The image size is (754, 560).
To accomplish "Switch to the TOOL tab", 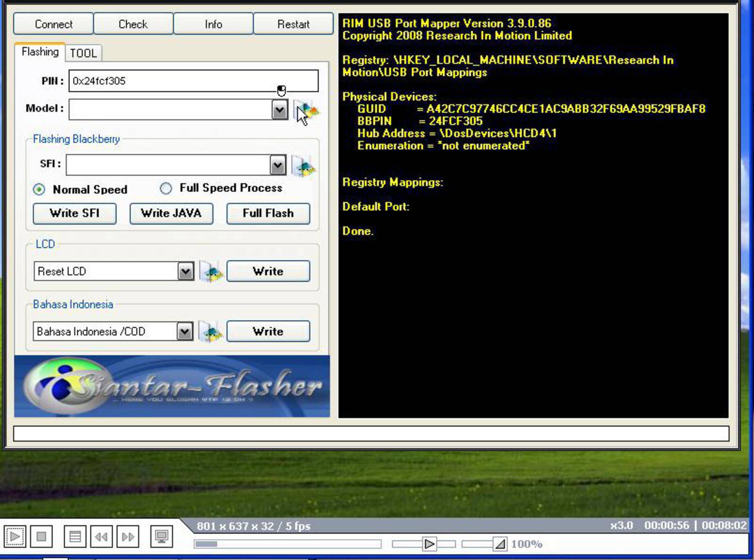I will (x=83, y=53).
